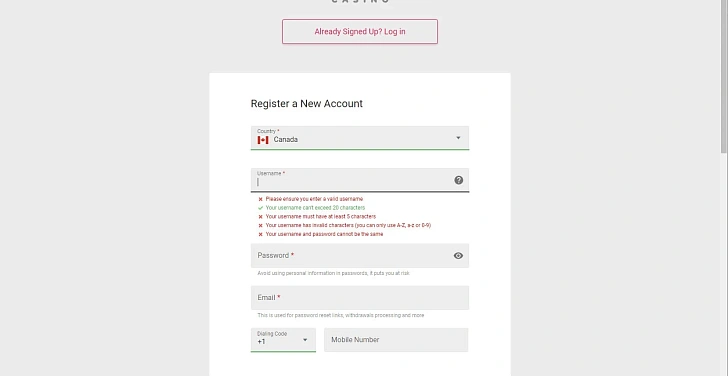Click the Register a New Account heading
Viewport: 728px width, 376px height.
click(306, 104)
